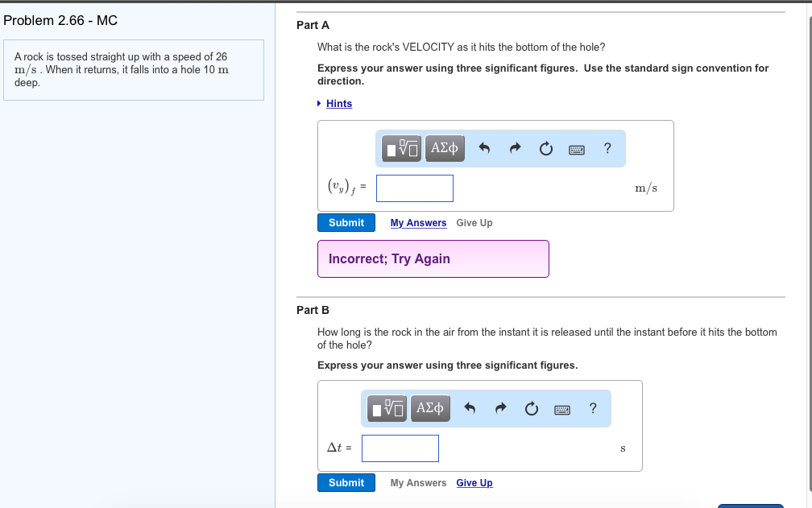Open math templates button in Part A
812x508 pixels.
(403, 148)
